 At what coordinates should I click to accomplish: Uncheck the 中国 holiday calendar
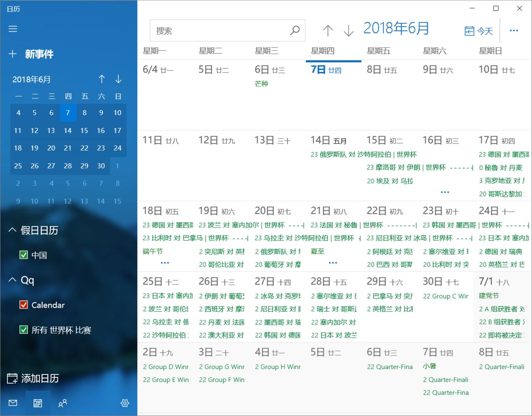(x=24, y=255)
